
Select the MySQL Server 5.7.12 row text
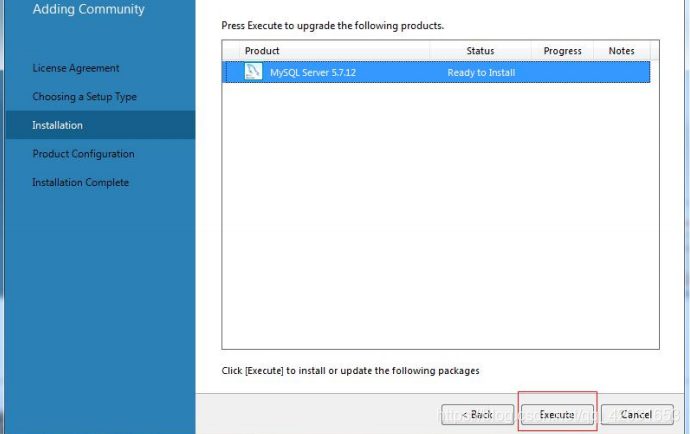pos(313,73)
